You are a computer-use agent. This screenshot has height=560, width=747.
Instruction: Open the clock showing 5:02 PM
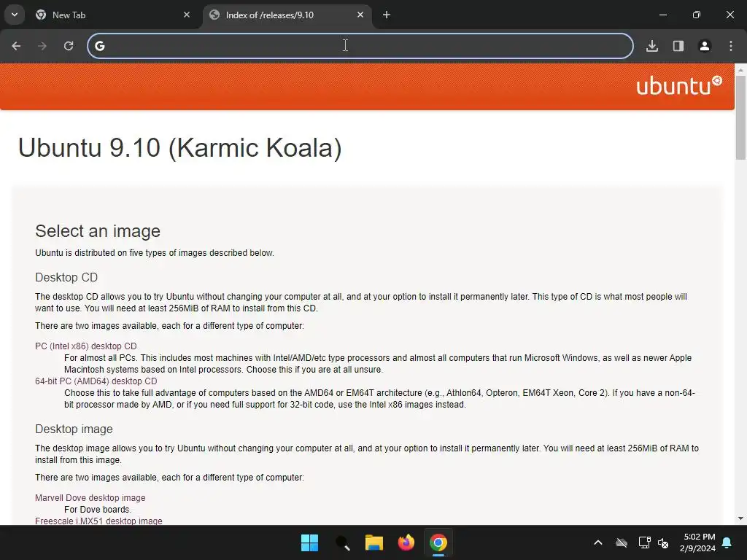[x=697, y=542]
